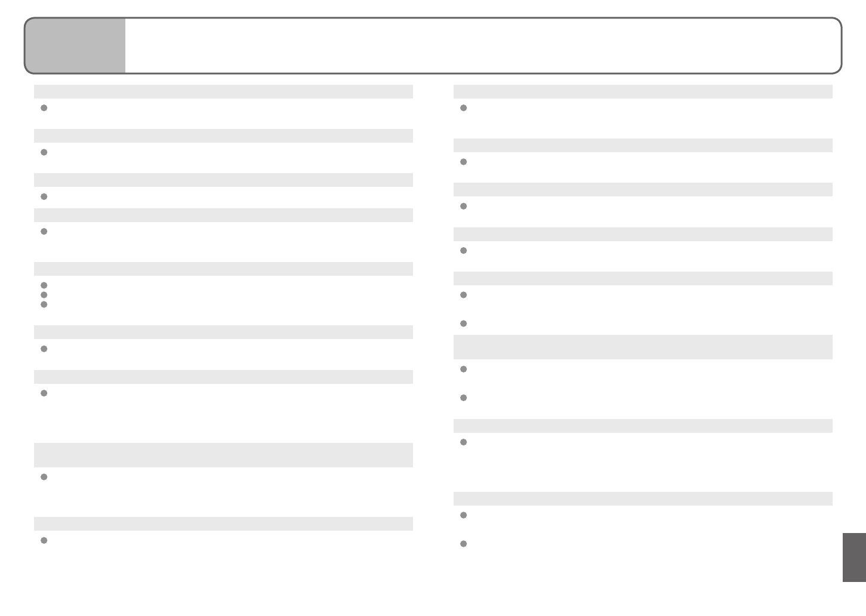Click the second gray bar in the right column
This screenshot has height=616, width=866.
(643, 145)
